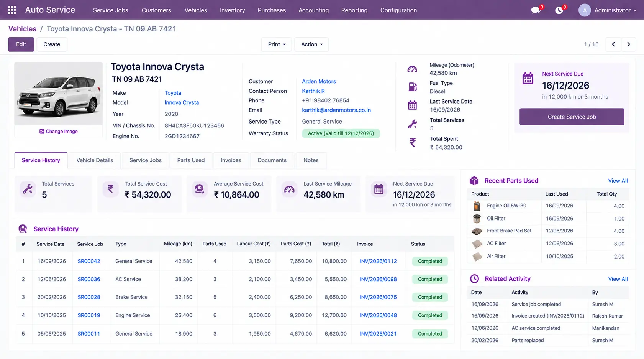Open the Innova Crysta model link
Screen dimensions: 644x359
(x=182, y=102)
